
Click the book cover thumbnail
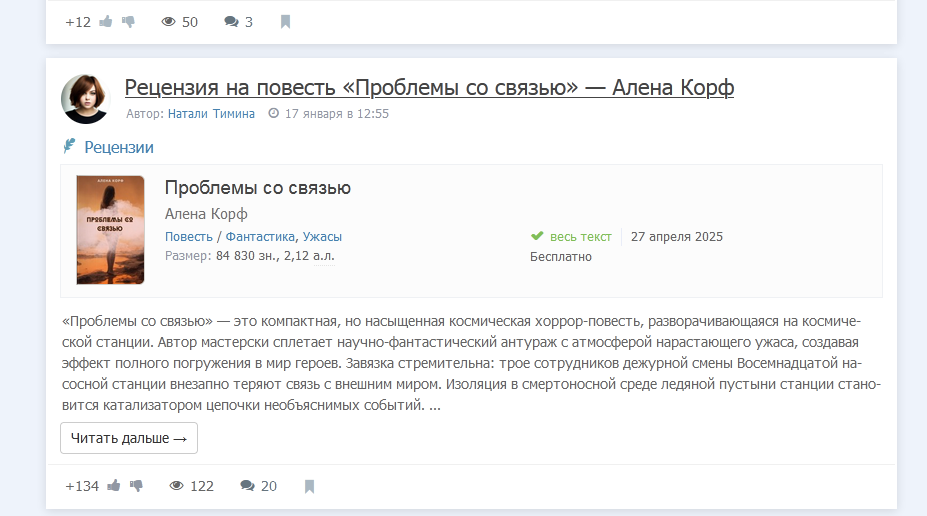(x=110, y=230)
